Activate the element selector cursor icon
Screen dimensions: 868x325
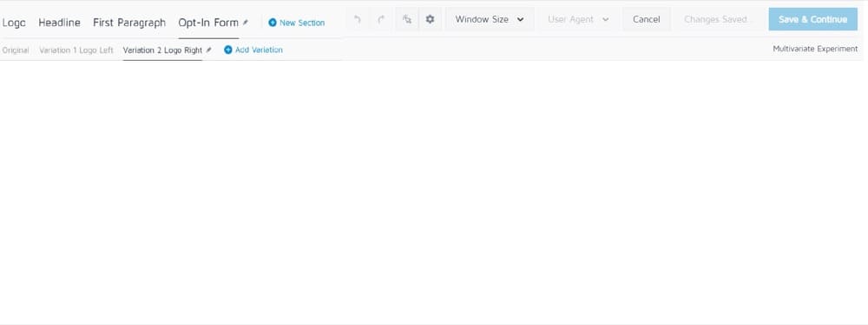coord(407,19)
